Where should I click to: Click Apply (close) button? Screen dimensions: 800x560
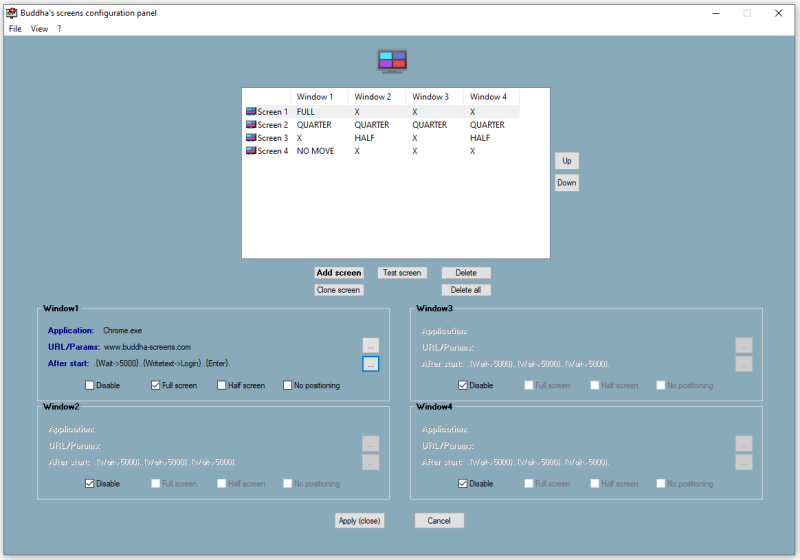[359, 521]
